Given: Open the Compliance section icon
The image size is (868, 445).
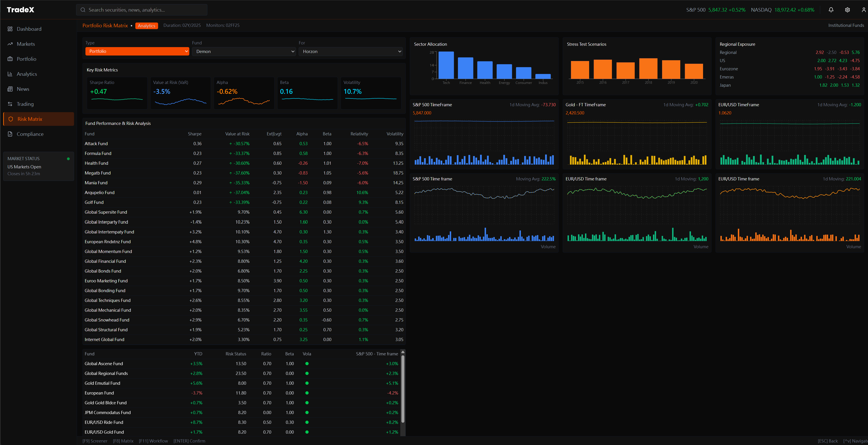Looking at the screenshot, I should (x=10, y=134).
